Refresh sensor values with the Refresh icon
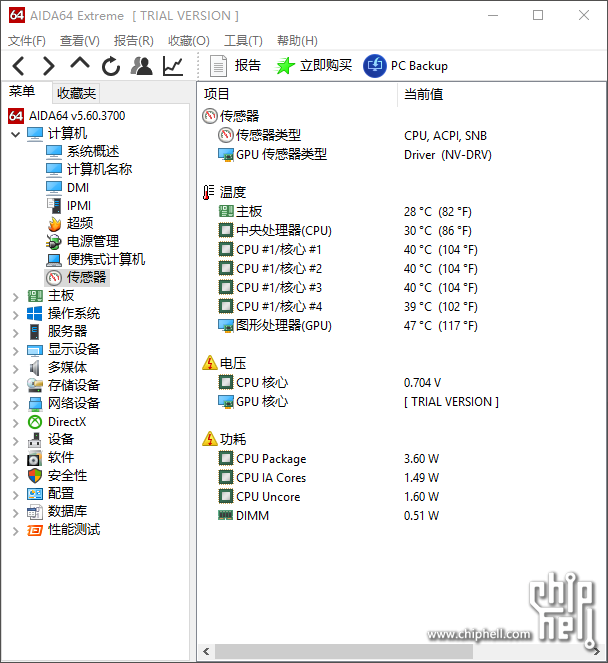Screen dimensions: 608x663 click(111, 66)
